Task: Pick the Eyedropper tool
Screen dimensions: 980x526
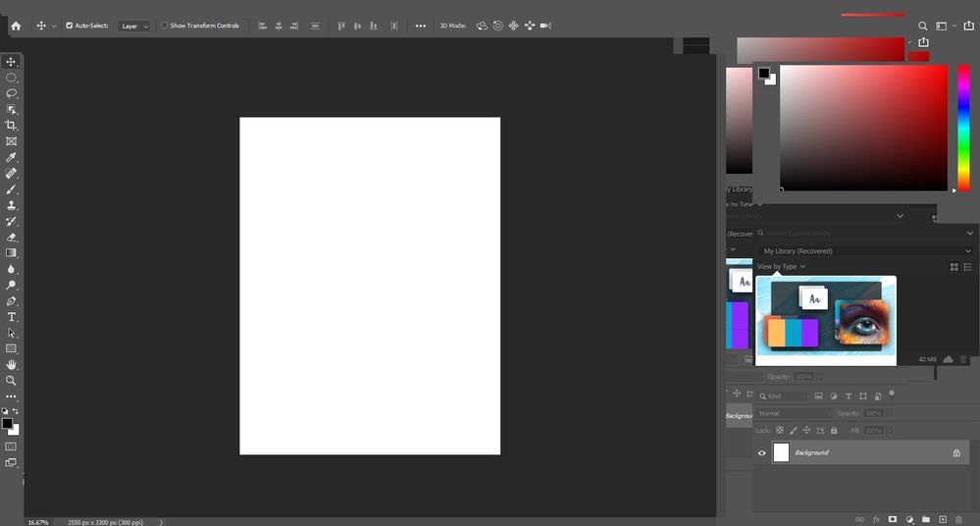Action: pos(12,157)
